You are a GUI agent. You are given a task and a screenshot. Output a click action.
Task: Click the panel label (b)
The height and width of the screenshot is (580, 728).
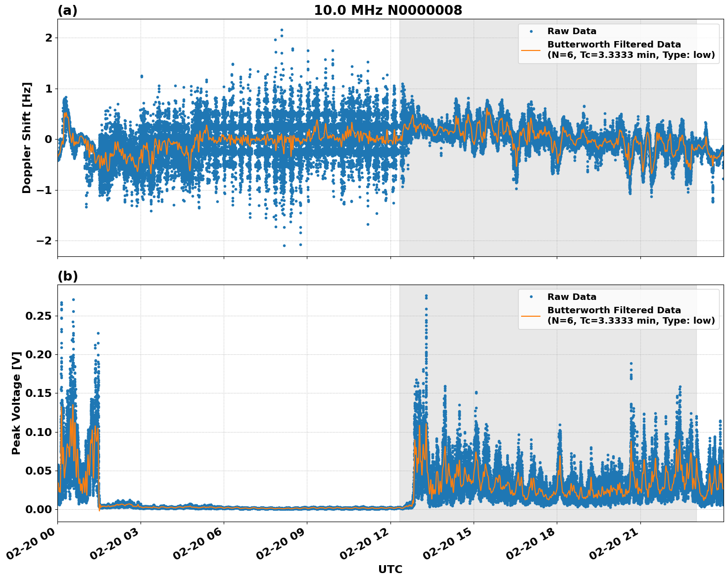(68, 276)
